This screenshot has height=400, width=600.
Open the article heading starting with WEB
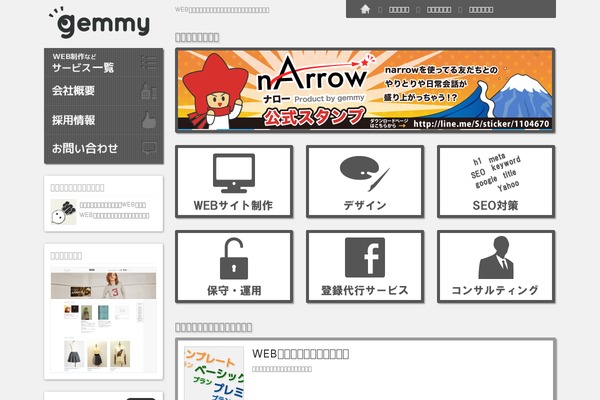300,354
